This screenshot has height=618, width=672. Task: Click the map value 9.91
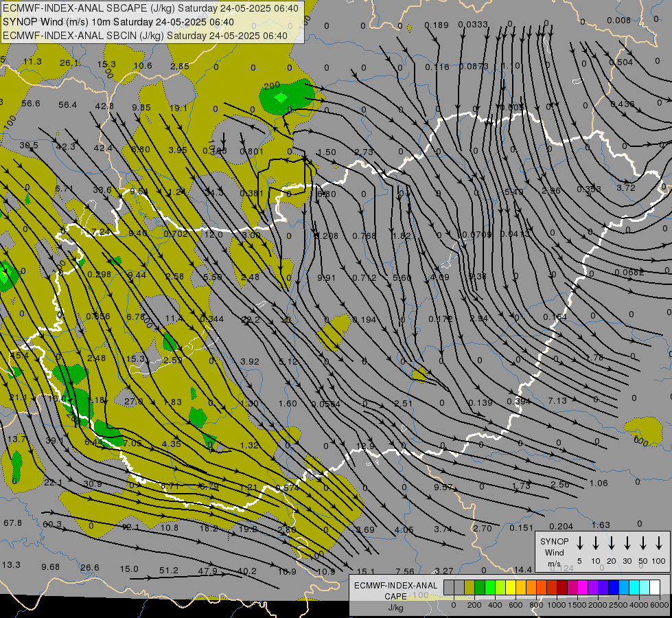pyautogui.click(x=326, y=278)
